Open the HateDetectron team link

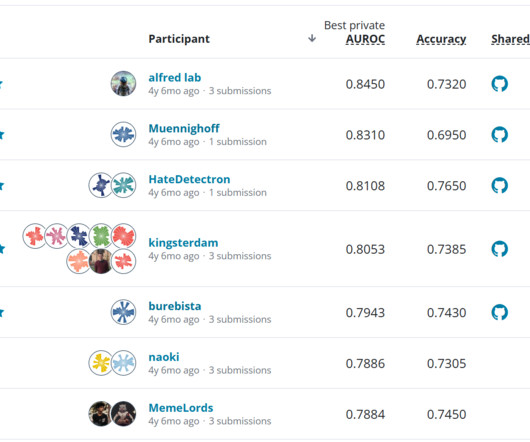pyautogui.click(x=189, y=179)
